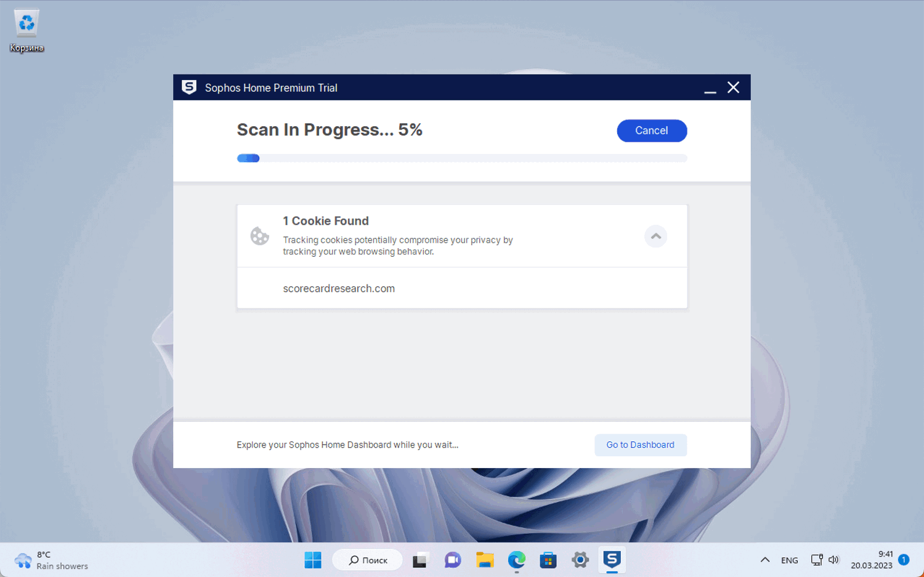Open Microsoft Store from the taskbar
The height and width of the screenshot is (577, 924).
pos(548,560)
